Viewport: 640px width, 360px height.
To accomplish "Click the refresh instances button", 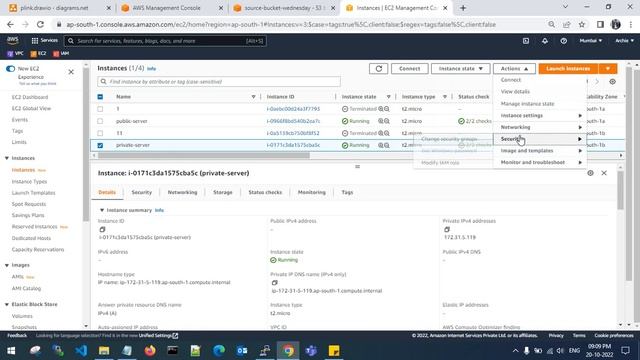I will (378, 69).
